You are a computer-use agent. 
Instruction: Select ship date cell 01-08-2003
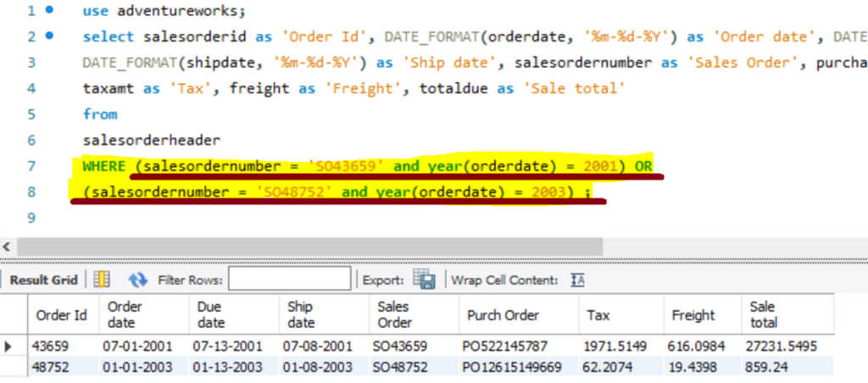[324, 366]
